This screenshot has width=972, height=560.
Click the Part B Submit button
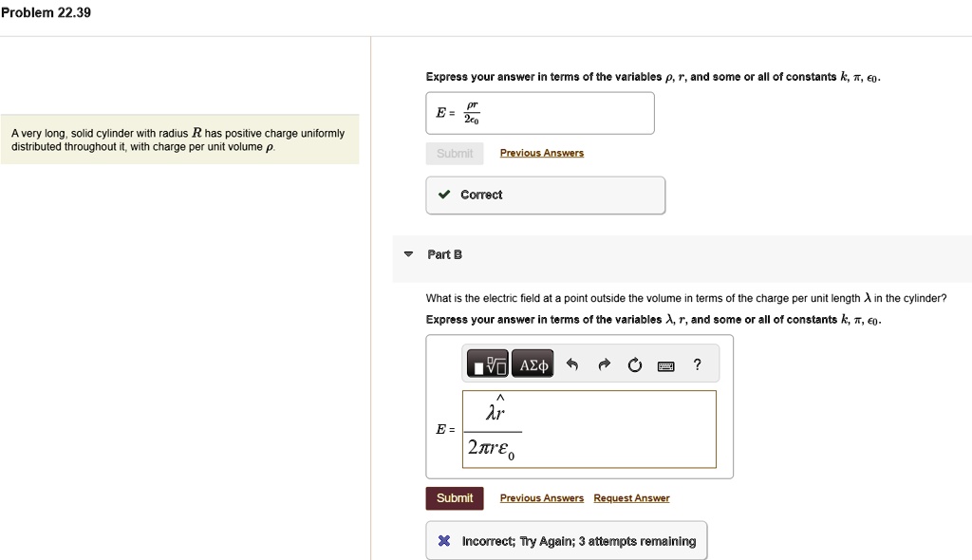tap(455, 498)
